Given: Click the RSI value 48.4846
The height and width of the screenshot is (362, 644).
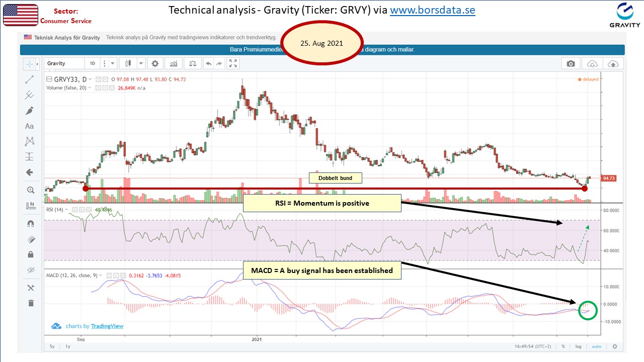Looking at the screenshot, I should point(103,210).
